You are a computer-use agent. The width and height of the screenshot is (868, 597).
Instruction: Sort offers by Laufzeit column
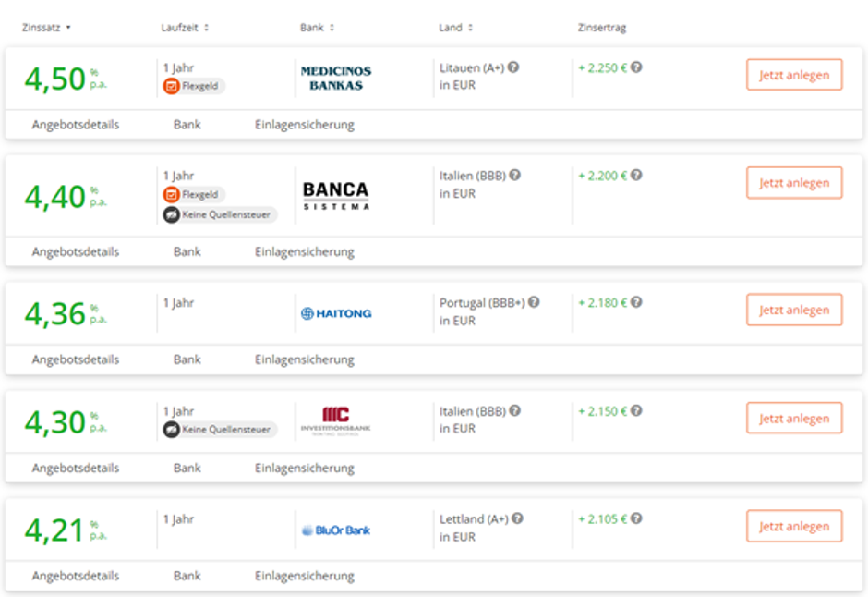[x=185, y=28]
